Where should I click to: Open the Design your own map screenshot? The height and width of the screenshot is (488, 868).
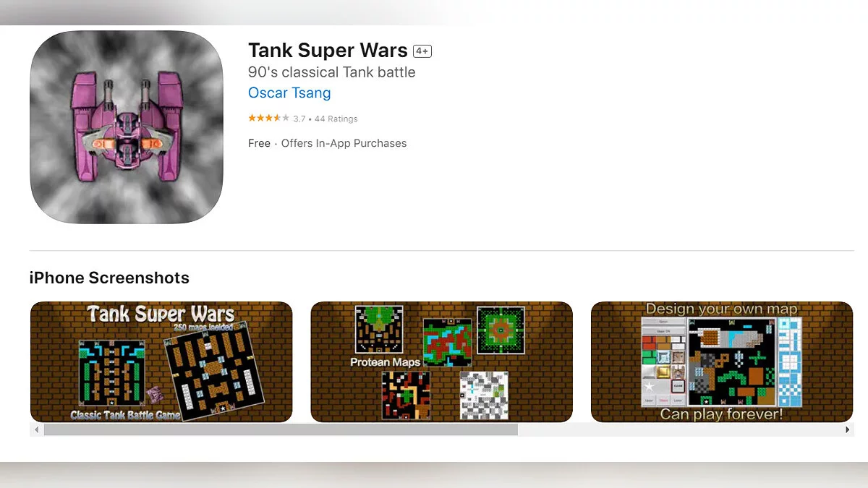click(x=722, y=361)
